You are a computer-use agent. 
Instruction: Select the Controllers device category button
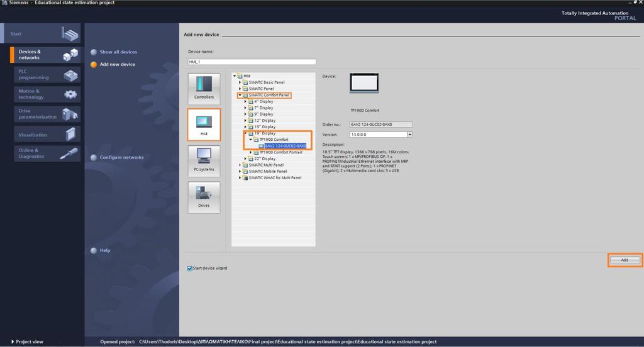204,88
